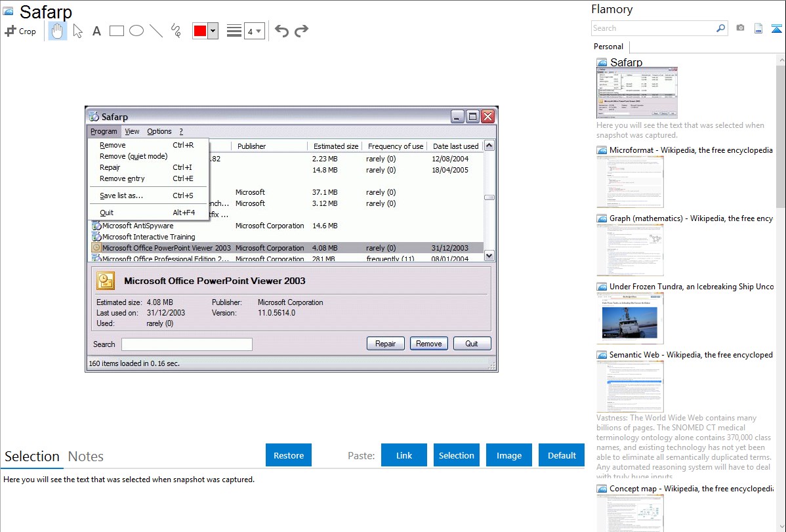Screen dimensions: 786x532
Task: Select the Crop tool
Action: coord(20,31)
